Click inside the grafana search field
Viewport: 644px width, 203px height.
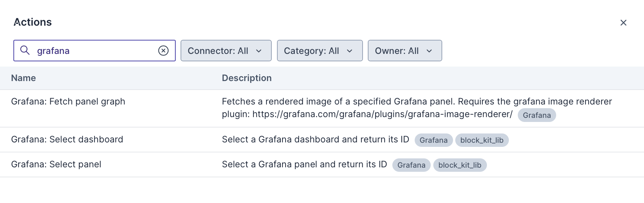click(x=93, y=51)
